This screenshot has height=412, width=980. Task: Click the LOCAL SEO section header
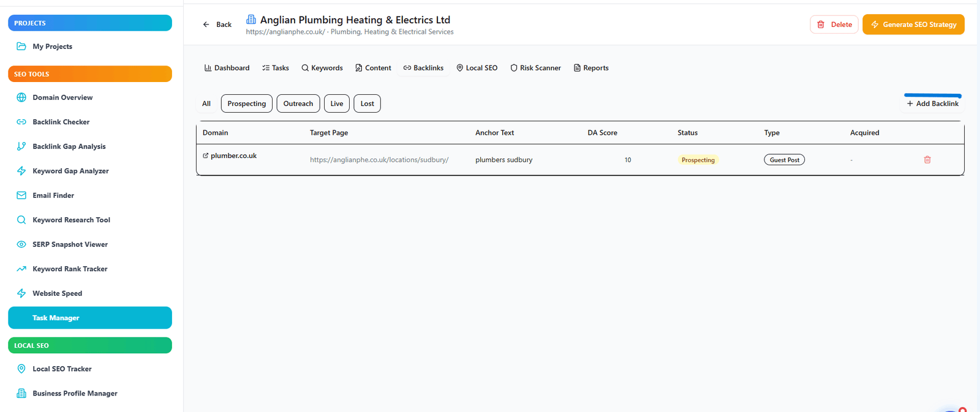click(90, 345)
